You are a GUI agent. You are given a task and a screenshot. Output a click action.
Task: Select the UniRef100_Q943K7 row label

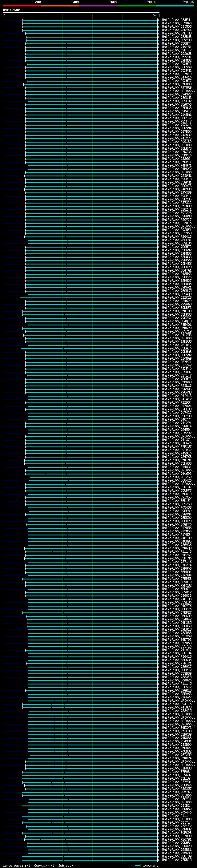click(x=177, y=94)
